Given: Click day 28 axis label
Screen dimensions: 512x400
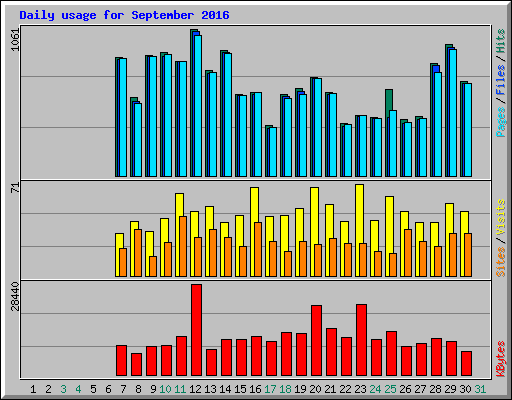Looking at the screenshot, I should (x=435, y=389).
